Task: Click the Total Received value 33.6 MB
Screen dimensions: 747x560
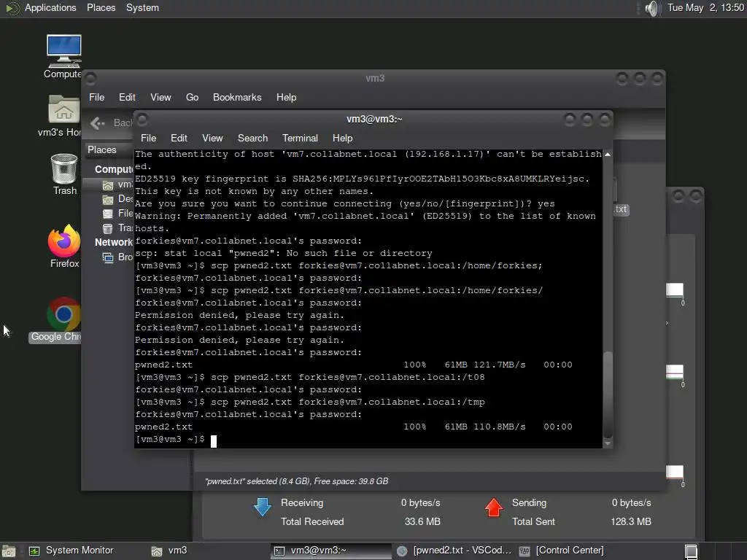Action: tap(422, 522)
